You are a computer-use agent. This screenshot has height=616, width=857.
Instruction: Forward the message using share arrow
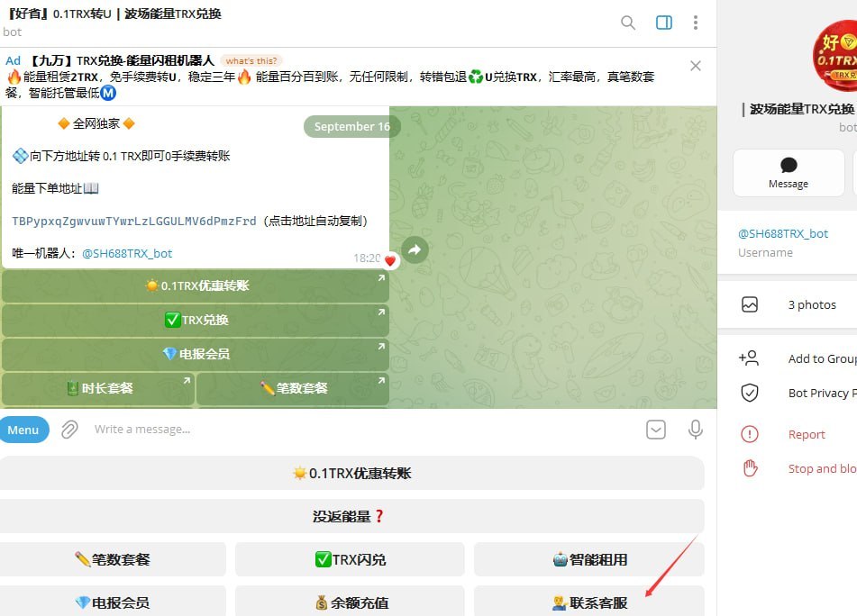[415, 250]
